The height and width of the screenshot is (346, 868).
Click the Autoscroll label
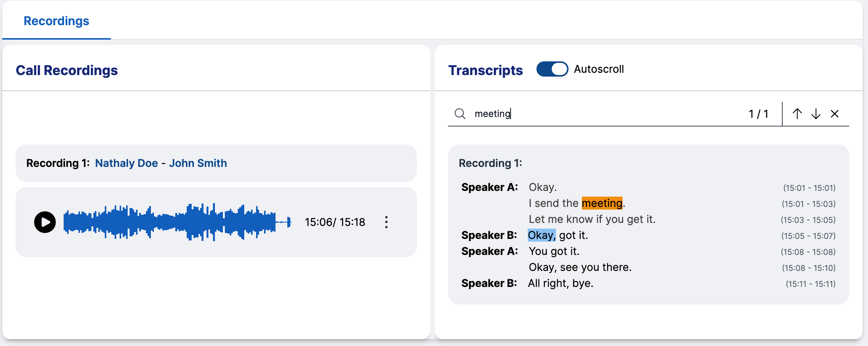point(599,69)
